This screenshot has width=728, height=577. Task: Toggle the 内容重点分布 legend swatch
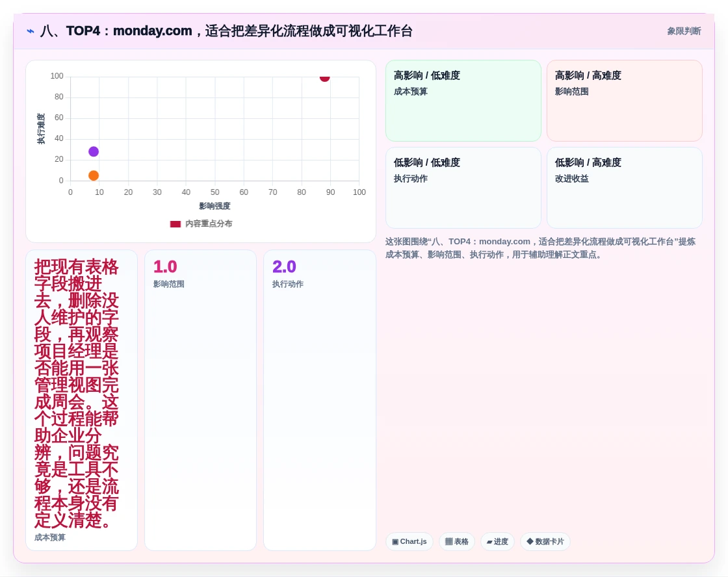(x=175, y=224)
